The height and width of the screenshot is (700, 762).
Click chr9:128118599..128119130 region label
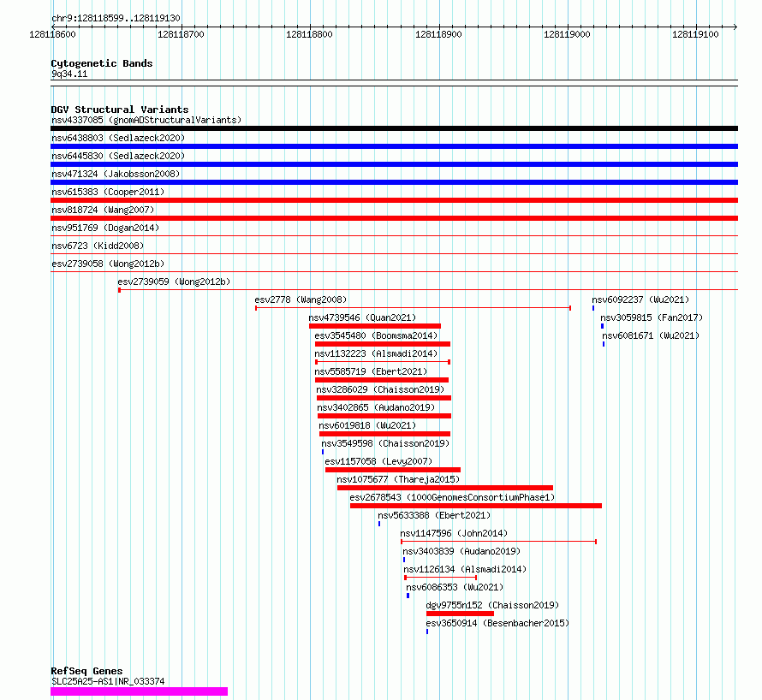[x=116, y=18]
